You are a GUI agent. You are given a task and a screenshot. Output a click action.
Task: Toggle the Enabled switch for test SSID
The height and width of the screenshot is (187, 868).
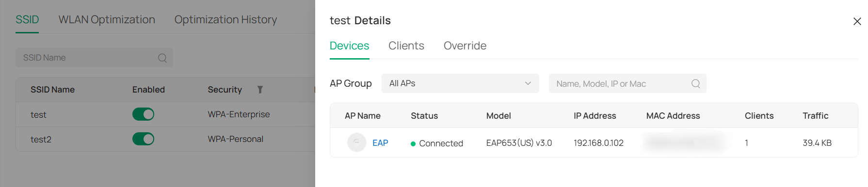[x=143, y=114]
